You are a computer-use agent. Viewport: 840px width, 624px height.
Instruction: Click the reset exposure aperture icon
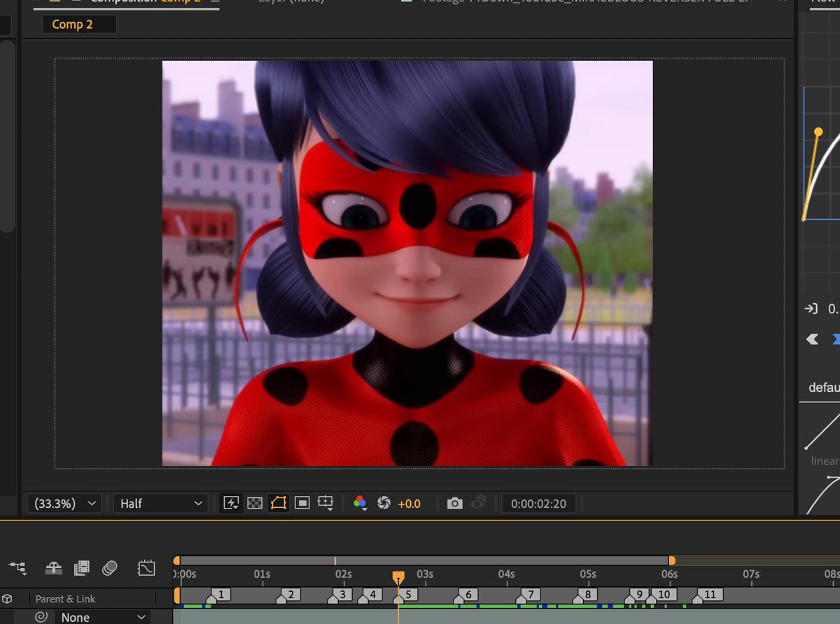[384, 503]
